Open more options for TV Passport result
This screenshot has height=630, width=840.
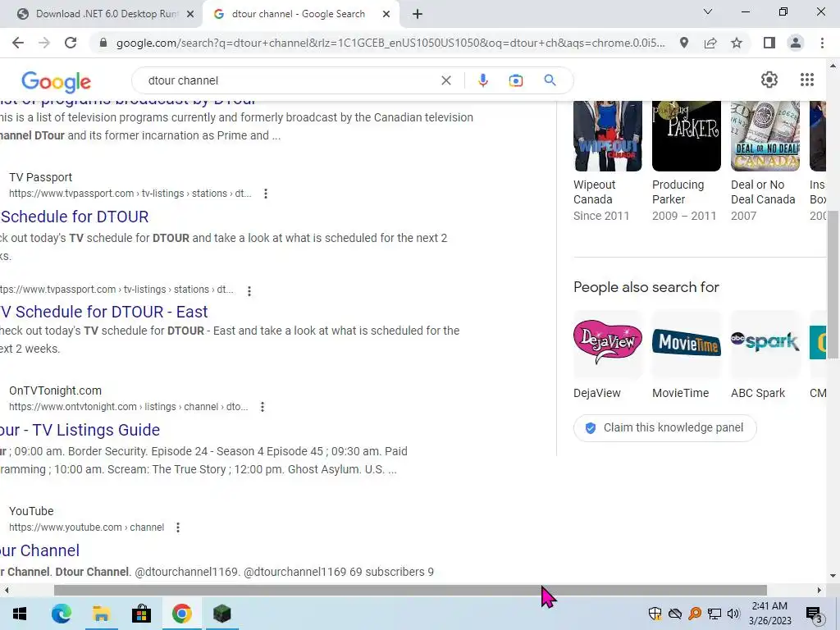tap(266, 194)
